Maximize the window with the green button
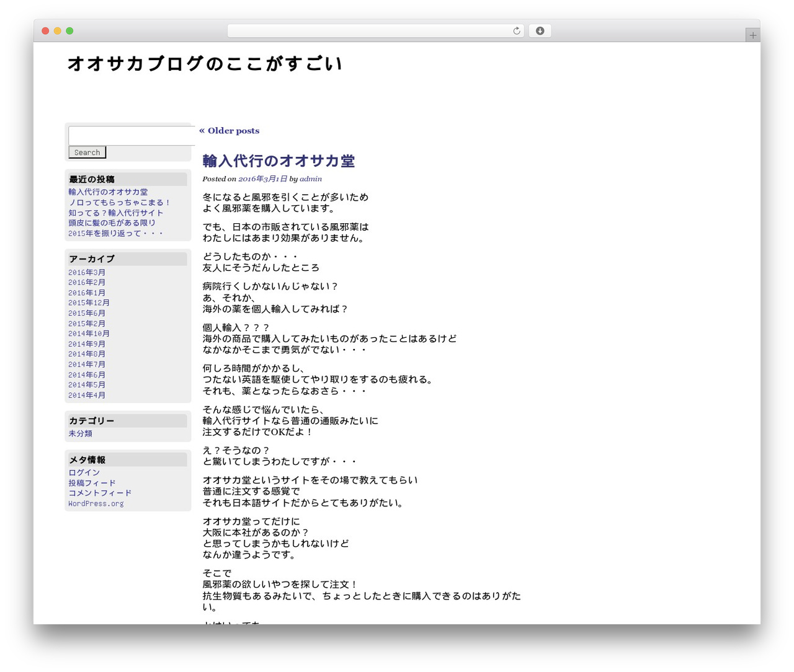 point(69,31)
